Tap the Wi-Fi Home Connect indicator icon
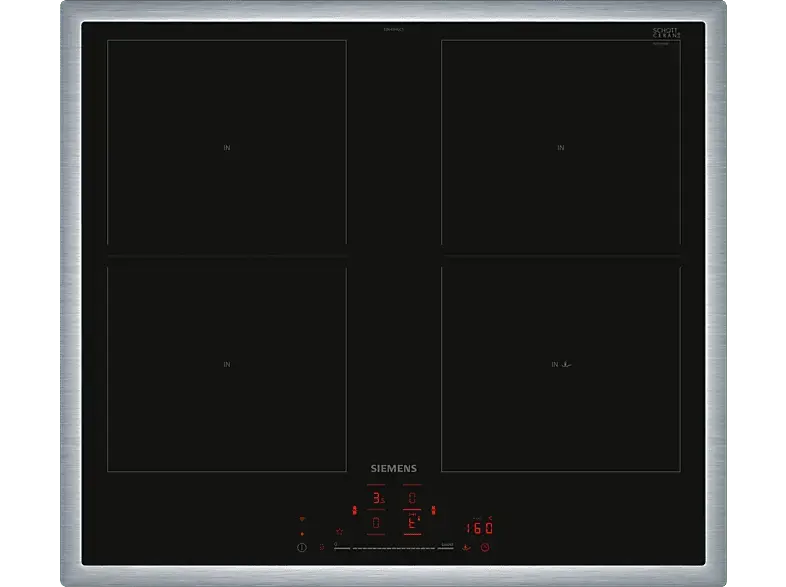The width and height of the screenshot is (786, 587). pos(301,521)
